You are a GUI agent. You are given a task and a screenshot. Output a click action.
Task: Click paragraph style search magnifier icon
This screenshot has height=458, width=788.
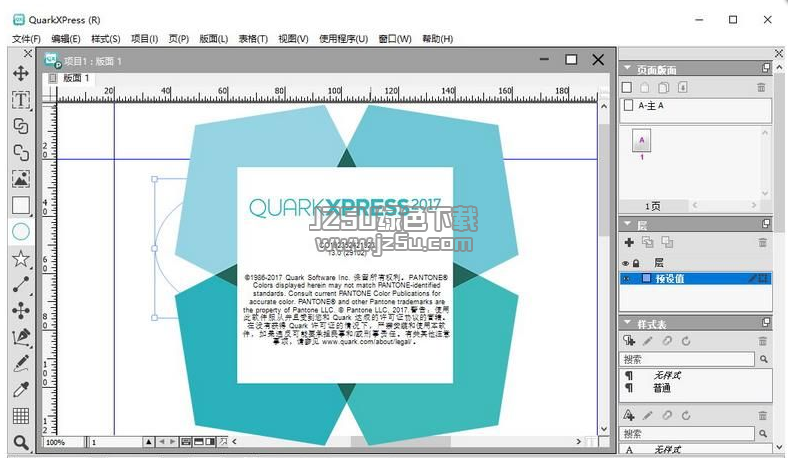(763, 359)
